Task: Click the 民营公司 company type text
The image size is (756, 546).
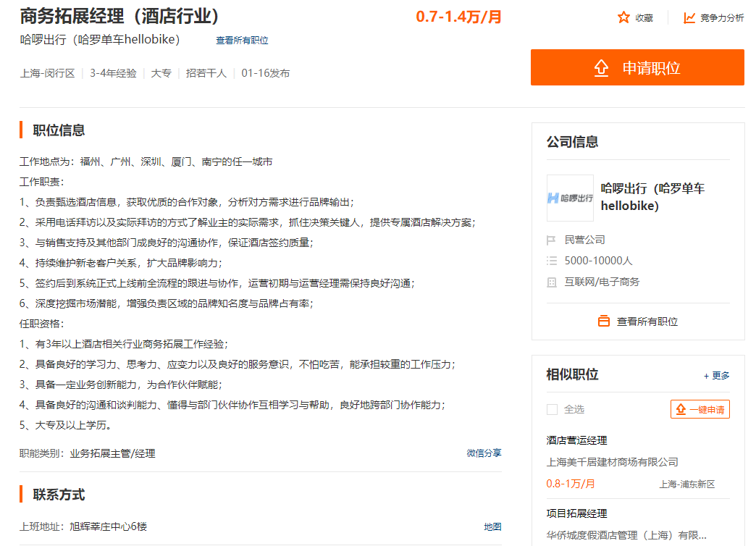Action: [x=584, y=240]
